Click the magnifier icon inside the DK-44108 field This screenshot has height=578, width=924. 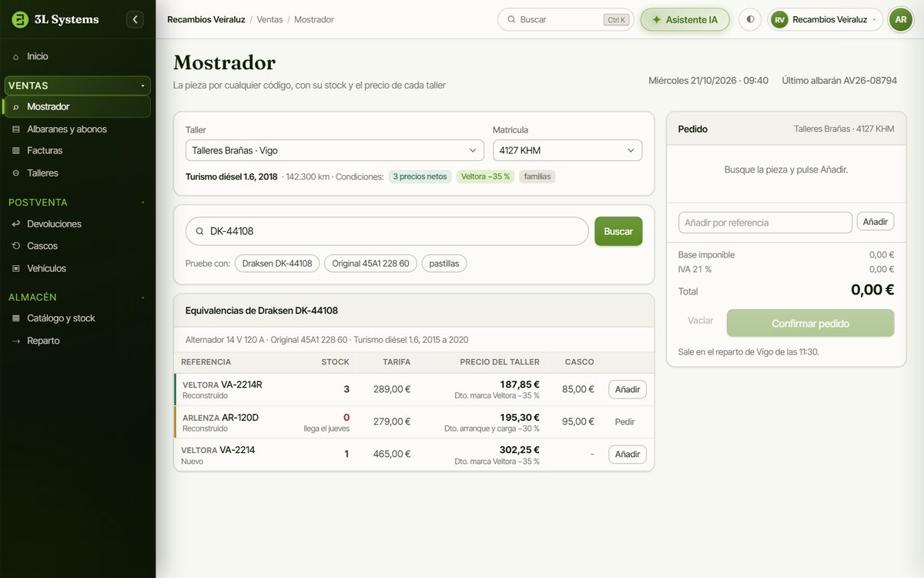(x=200, y=231)
